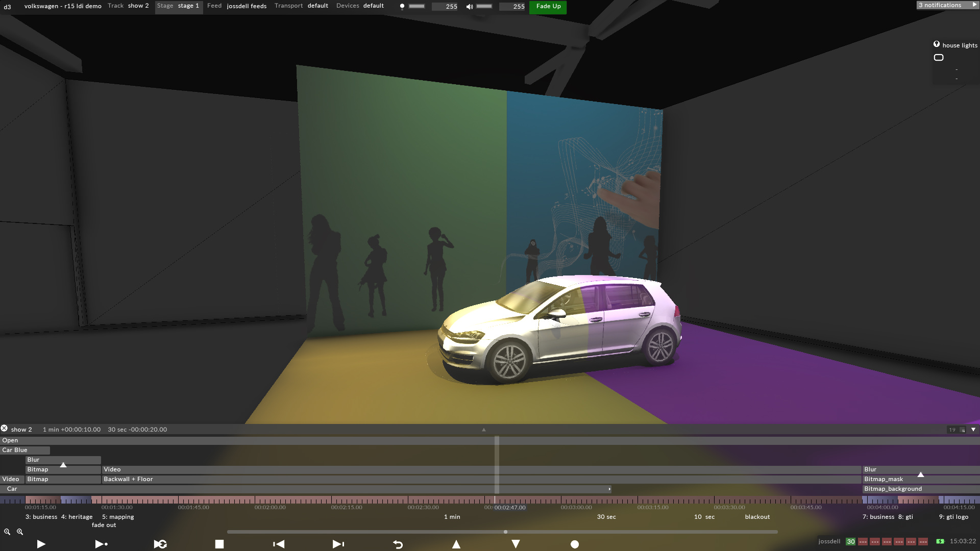Open the 3 notifications panel

947,5
